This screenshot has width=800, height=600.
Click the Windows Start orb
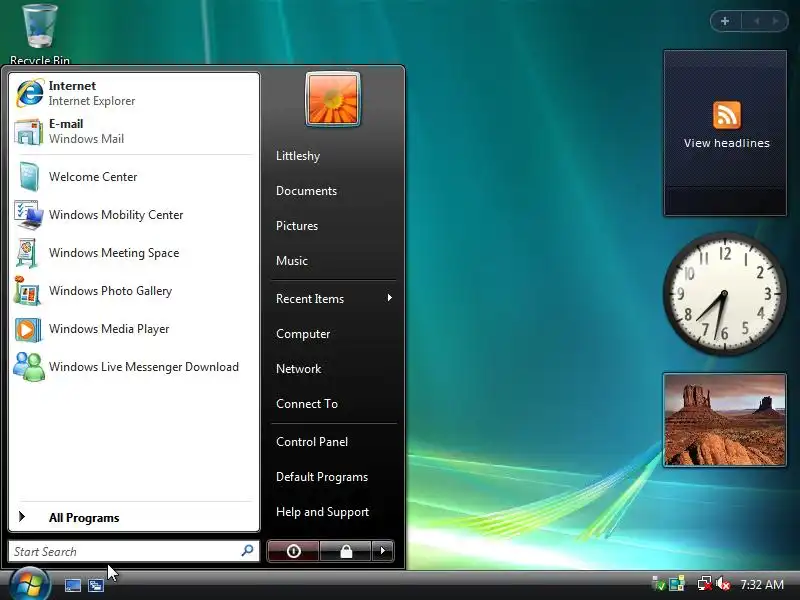(29, 584)
